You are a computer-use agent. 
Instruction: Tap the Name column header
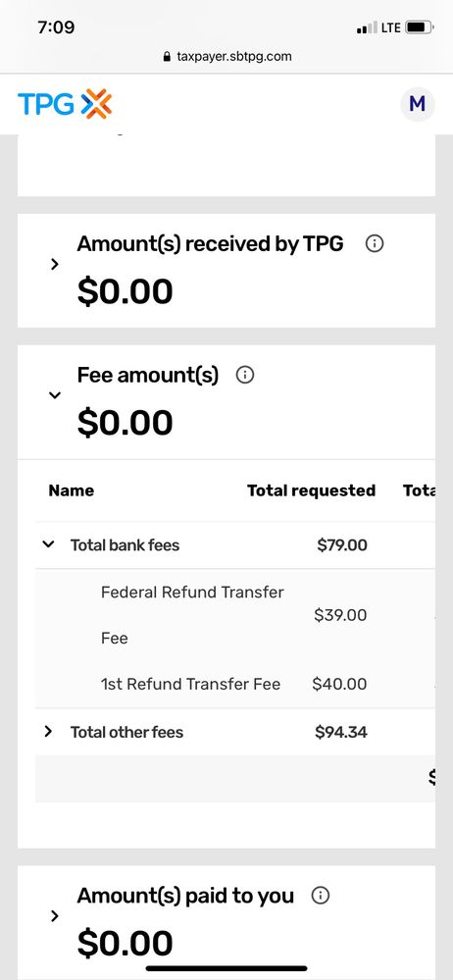(x=72, y=490)
